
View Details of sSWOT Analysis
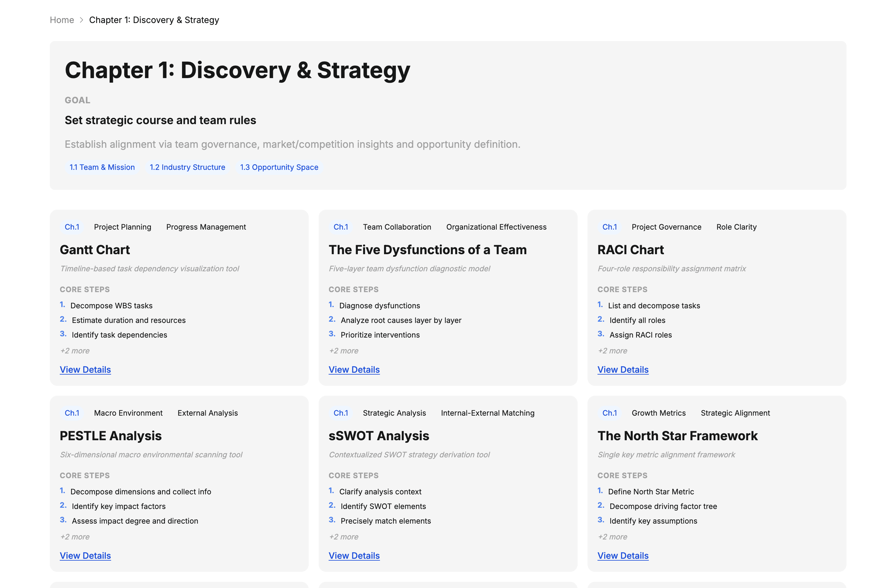click(x=354, y=556)
